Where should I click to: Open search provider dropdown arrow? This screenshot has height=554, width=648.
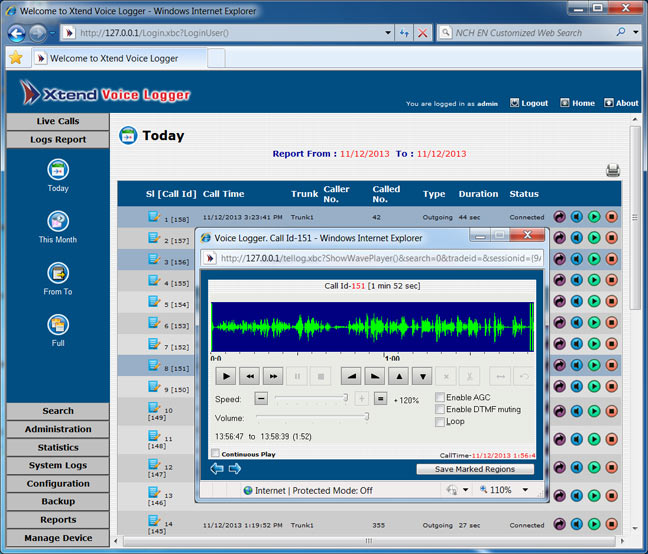(636, 32)
